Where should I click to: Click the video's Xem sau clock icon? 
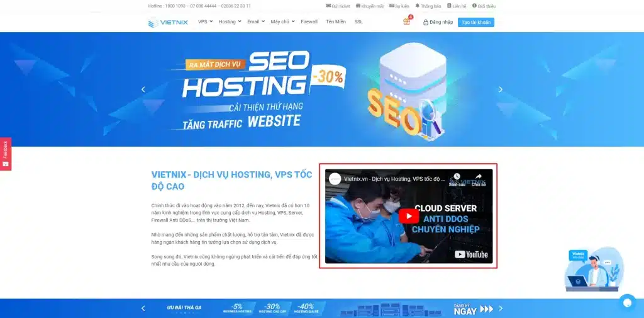pos(457,179)
